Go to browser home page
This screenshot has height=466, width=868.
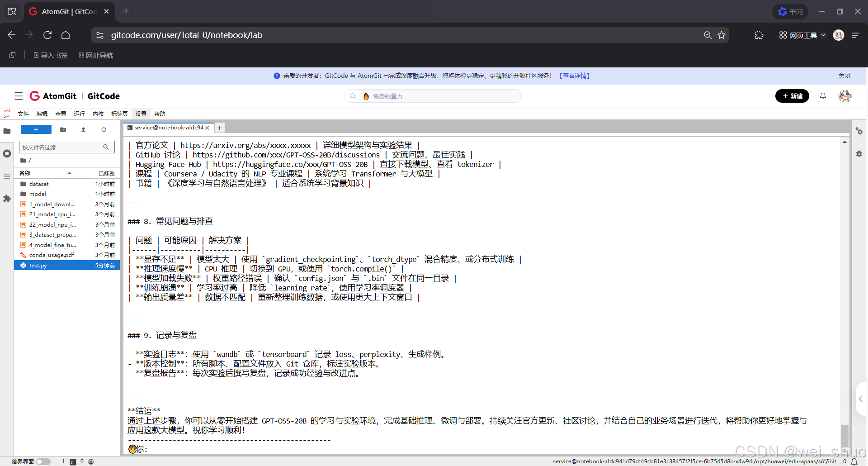tap(66, 35)
